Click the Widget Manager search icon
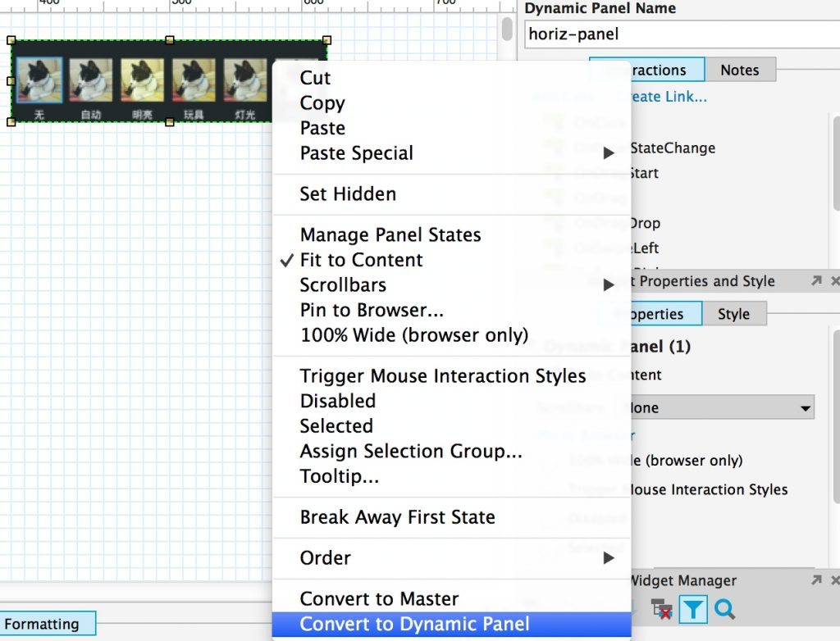Image resolution: width=840 pixels, height=641 pixels. click(x=724, y=609)
